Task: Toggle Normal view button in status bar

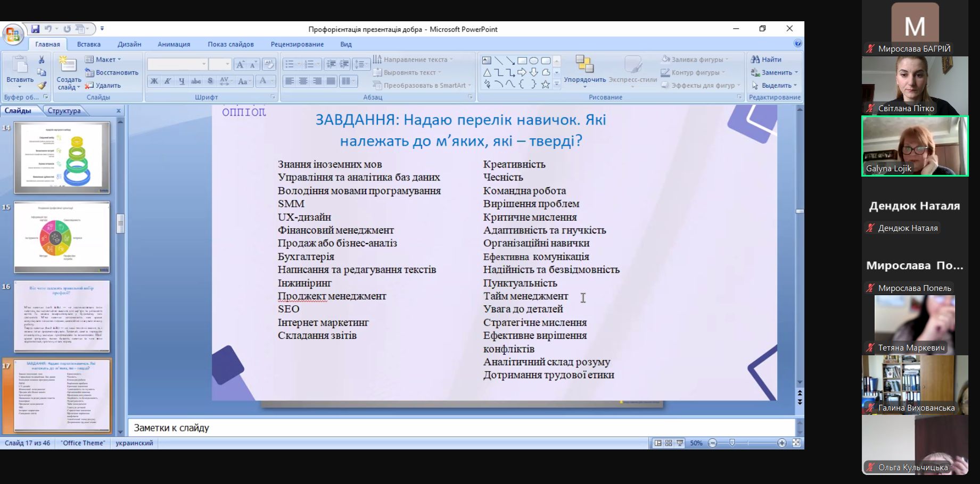Action: [x=658, y=443]
